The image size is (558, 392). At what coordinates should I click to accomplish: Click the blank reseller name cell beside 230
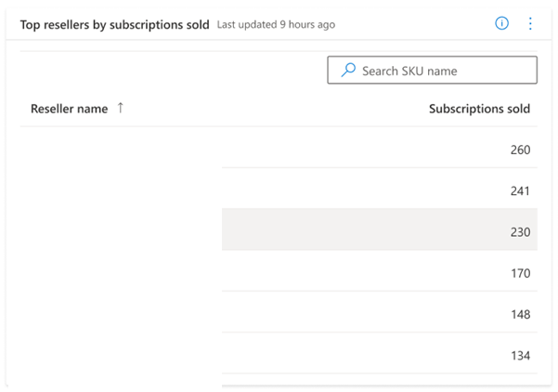(x=121, y=232)
